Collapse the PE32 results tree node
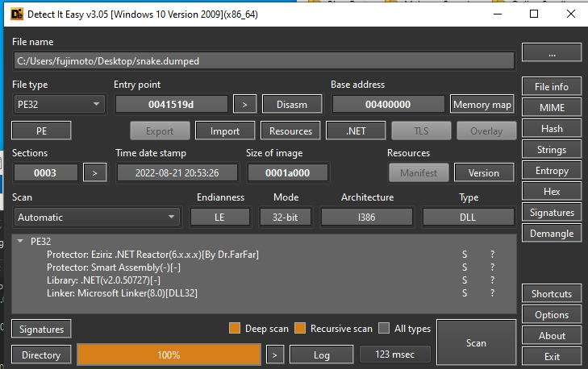The width and height of the screenshot is (588, 369). [x=19, y=241]
